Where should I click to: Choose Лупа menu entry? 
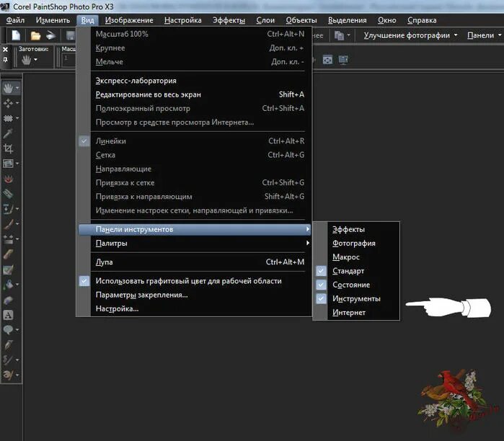[195, 262]
